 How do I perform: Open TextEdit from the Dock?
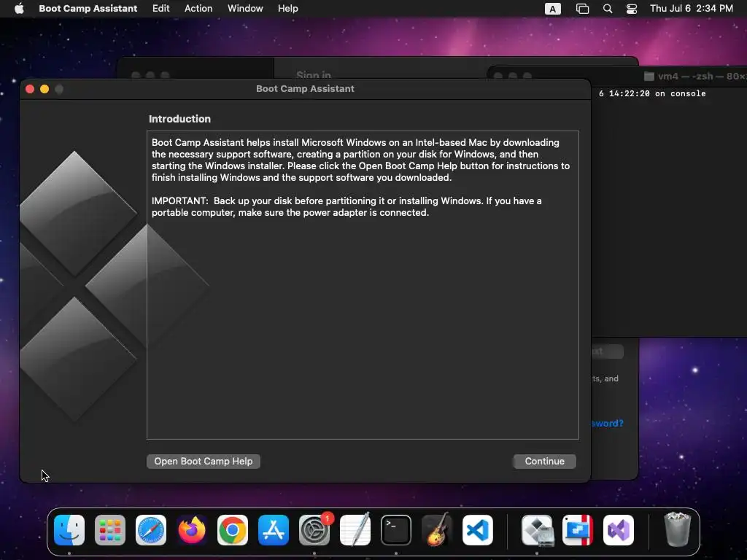[355, 530]
